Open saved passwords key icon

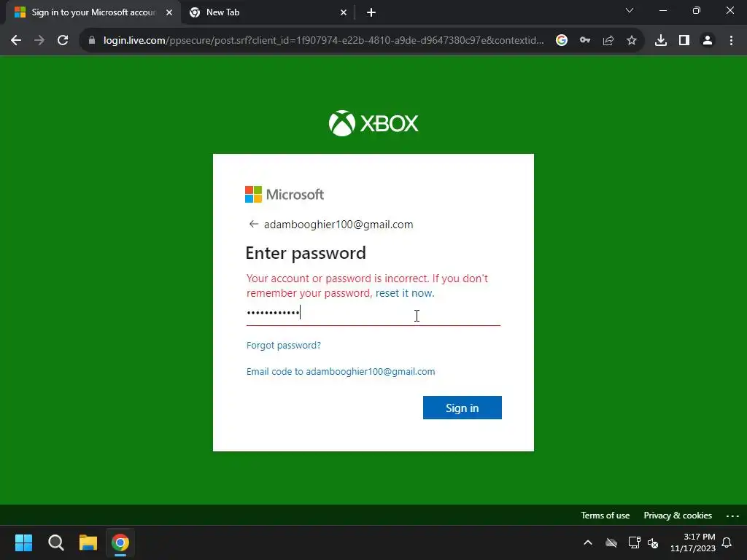(585, 41)
